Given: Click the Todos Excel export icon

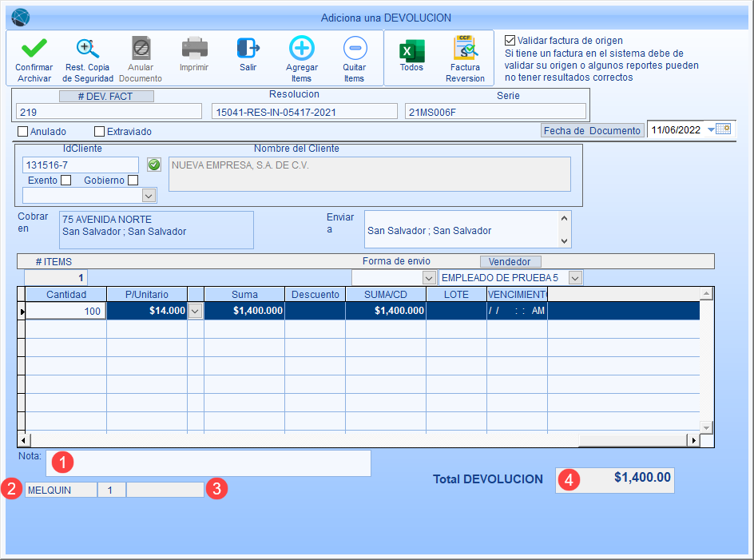Looking at the screenshot, I should point(411,50).
